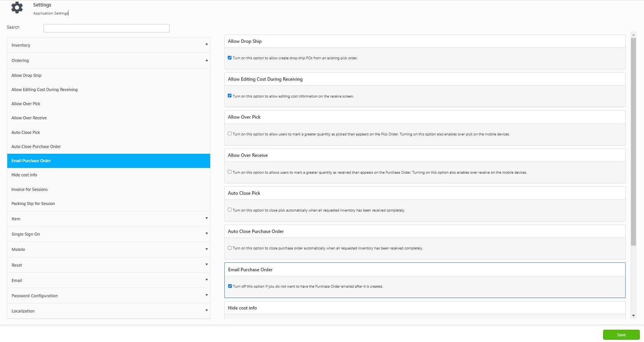Select Invoice for Sessions setting

pyautogui.click(x=29, y=189)
